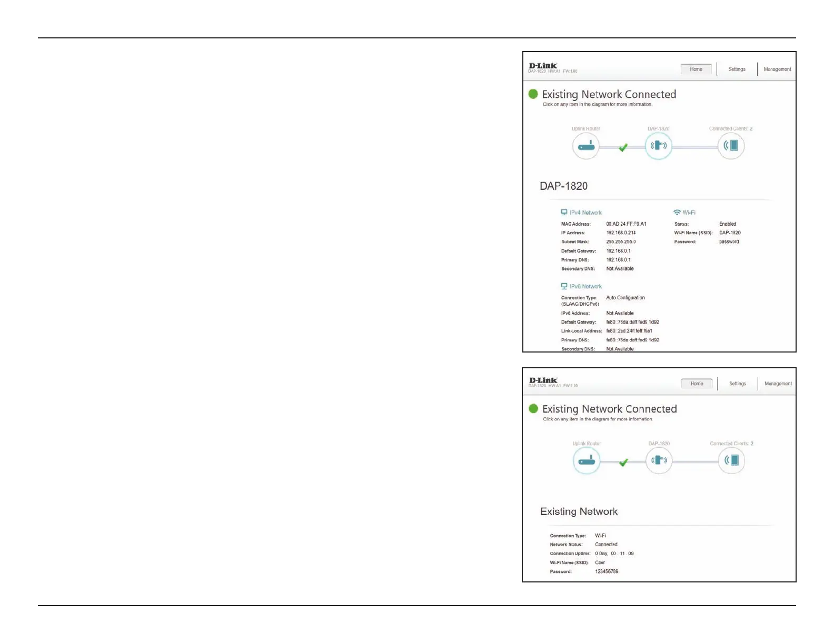The width and height of the screenshot is (834, 644).
Task: Click the IPv6 Network section heading
Action: click(x=585, y=286)
